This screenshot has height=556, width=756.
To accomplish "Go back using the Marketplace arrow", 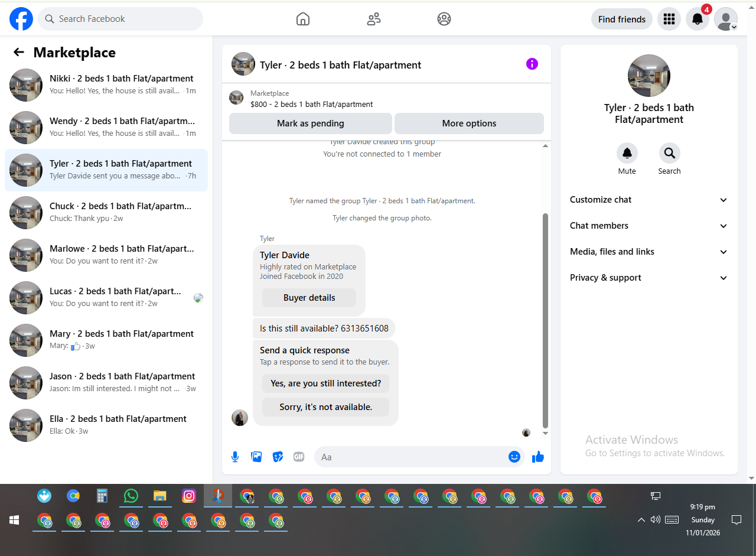I will [19, 52].
